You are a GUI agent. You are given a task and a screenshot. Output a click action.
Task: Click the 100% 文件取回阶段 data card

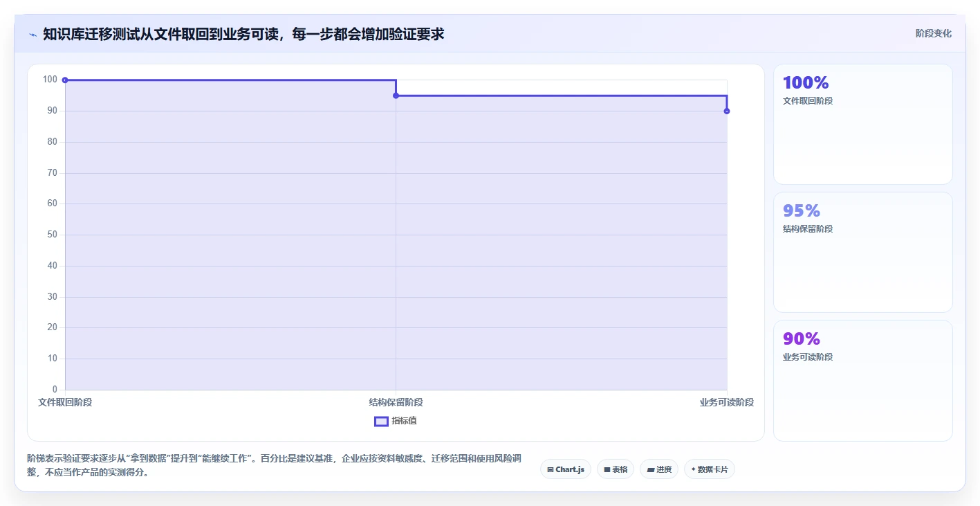[x=862, y=125]
